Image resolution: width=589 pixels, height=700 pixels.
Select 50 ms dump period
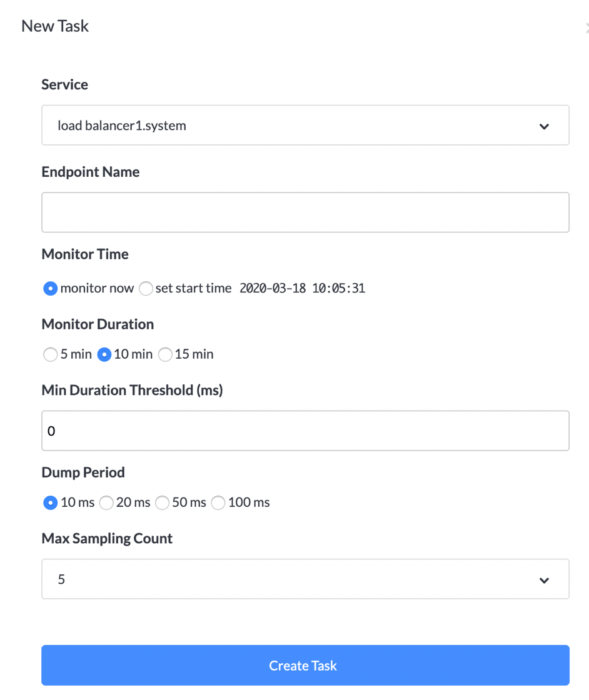click(162, 502)
